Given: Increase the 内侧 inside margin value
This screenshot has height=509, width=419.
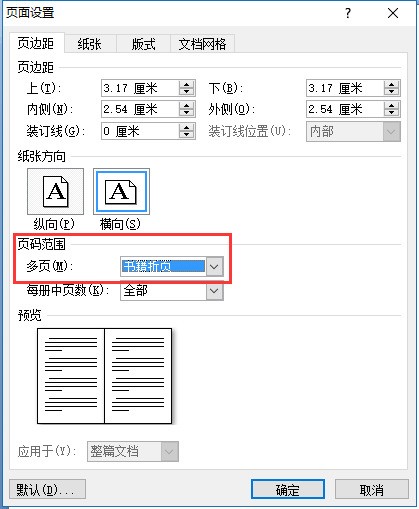Looking at the screenshot, I should (x=187, y=106).
